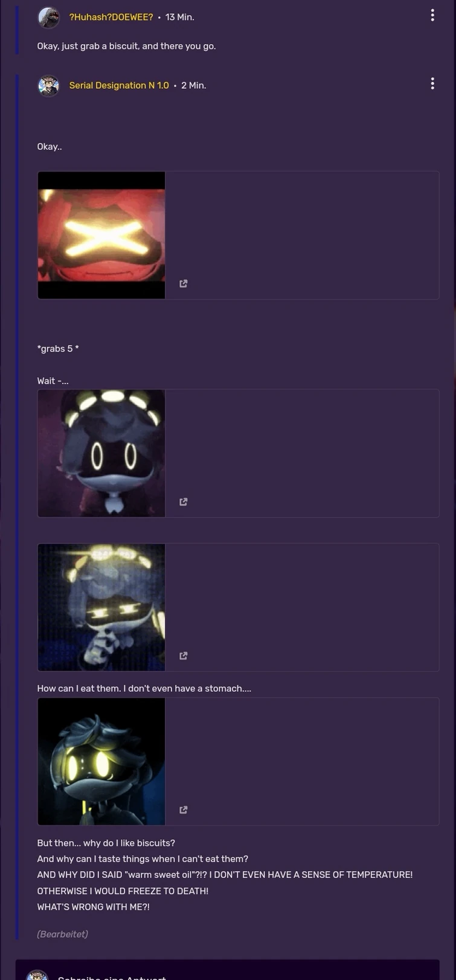This screenshot has height=980, width=456.
Task: Open external link beside yellow glowing-eyes image
Action: tap(184, 810)
